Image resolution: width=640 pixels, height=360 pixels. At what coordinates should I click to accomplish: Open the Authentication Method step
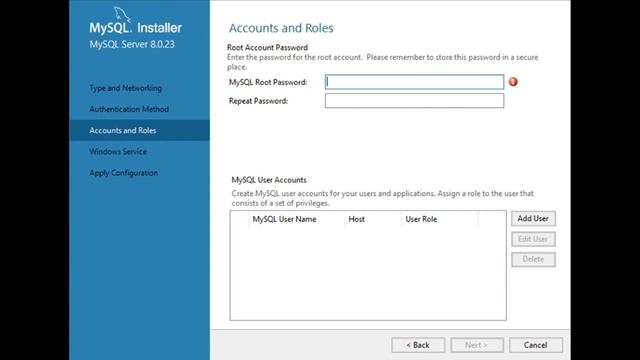tap(129, 109)
